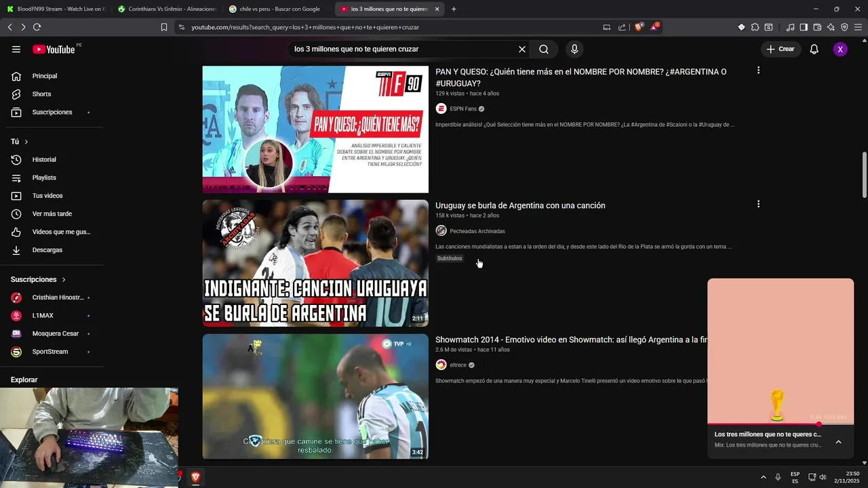868x488 pixels.
Task: Open the Brave VPN shield icon
Action: 844,27
